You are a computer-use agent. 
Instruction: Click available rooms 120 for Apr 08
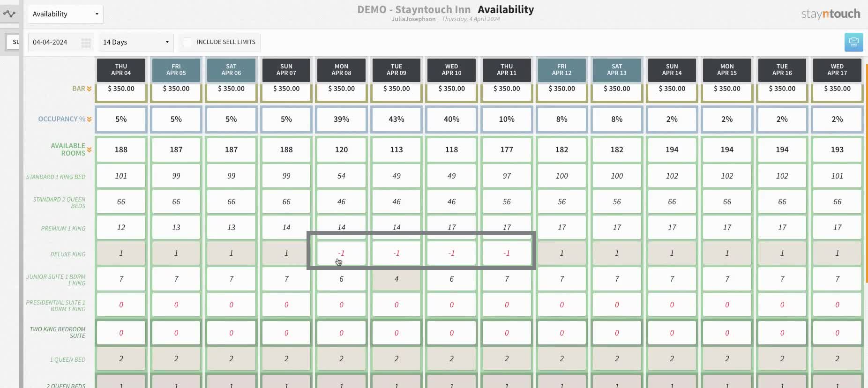pyautogui.click(x=341, y=149)
